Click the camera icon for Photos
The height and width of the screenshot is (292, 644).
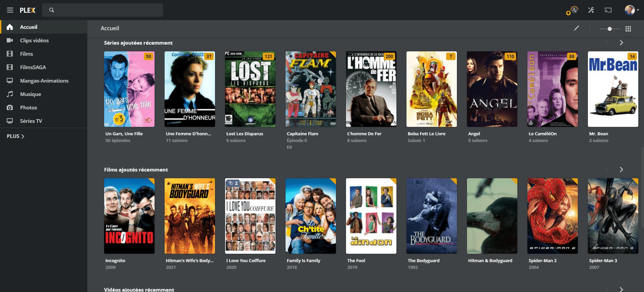(10, 108)
